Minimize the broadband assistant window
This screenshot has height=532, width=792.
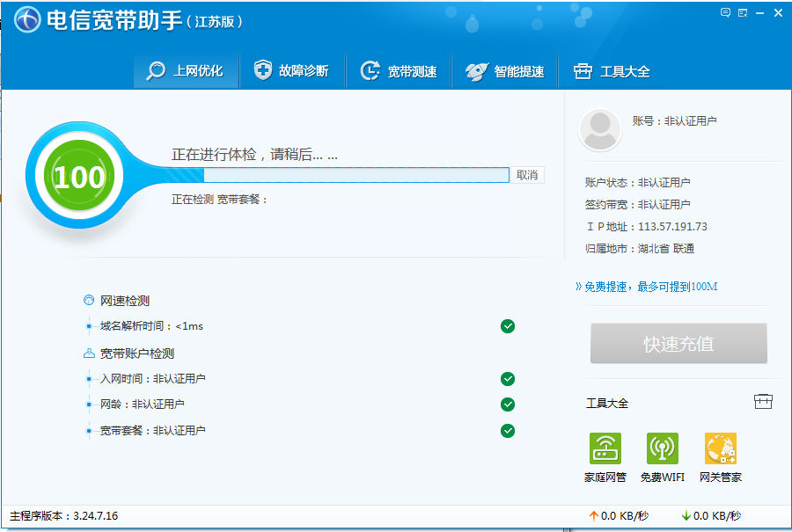tap(759, 13)
